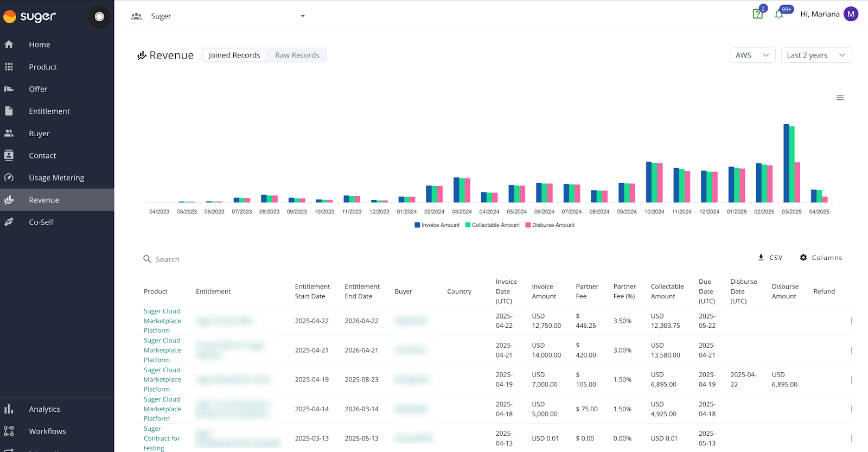868x452 pixels.
Task: Open the help icon with badge 2
Action: pyautogui.click(x=758, y=14)
